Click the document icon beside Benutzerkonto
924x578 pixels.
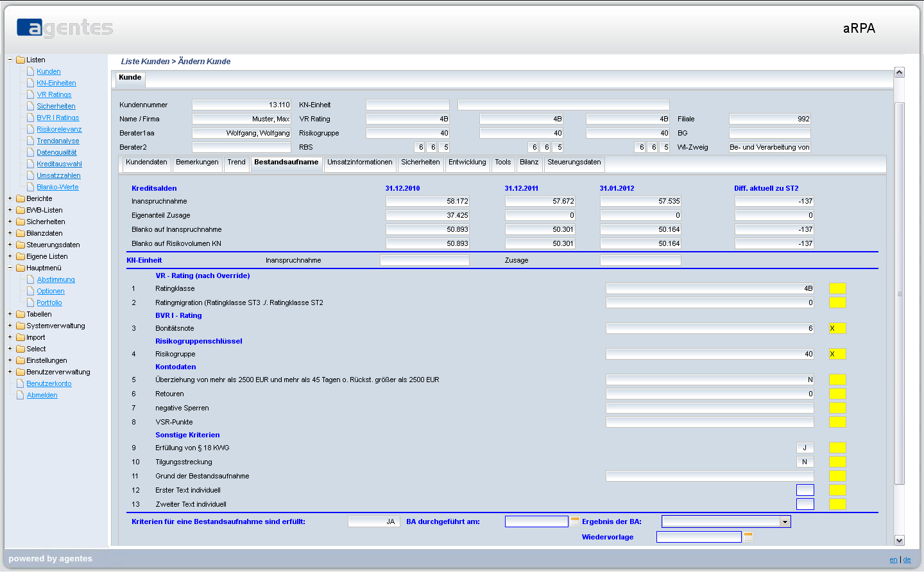[20, 383]
